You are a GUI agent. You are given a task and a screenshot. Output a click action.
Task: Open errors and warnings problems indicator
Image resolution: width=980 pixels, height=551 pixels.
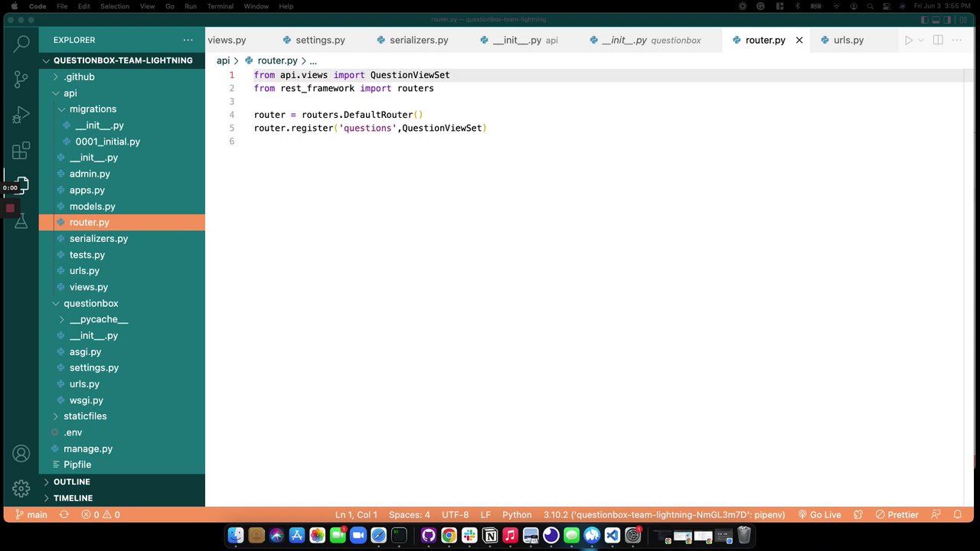[x=100, y=515]
